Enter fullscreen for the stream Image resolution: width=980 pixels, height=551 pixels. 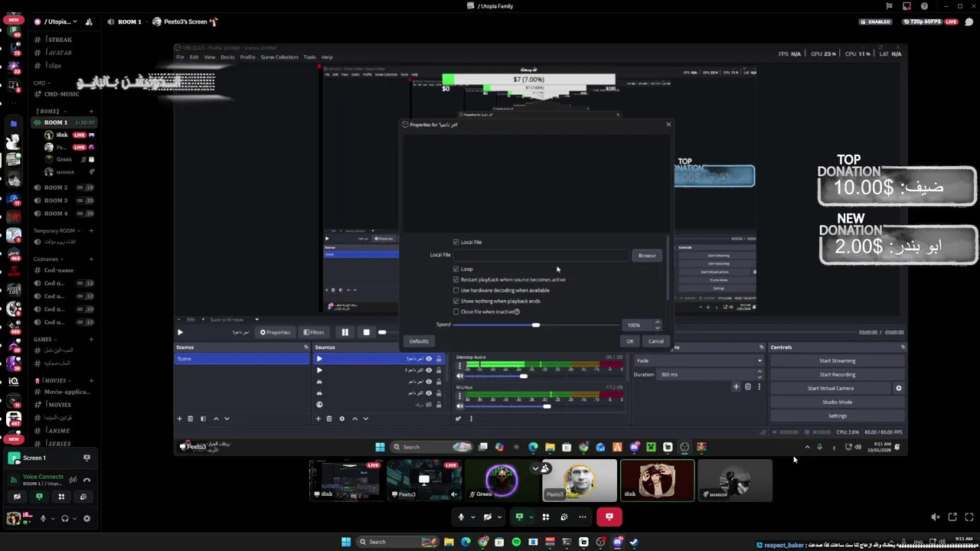(x=969, y=517)
